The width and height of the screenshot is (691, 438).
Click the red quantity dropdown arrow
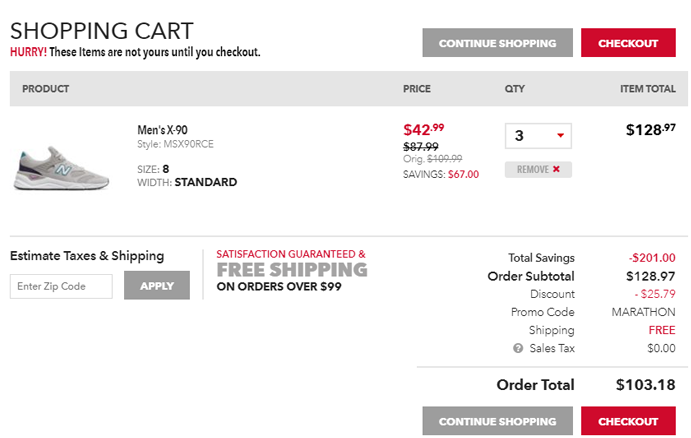[560, 136]
